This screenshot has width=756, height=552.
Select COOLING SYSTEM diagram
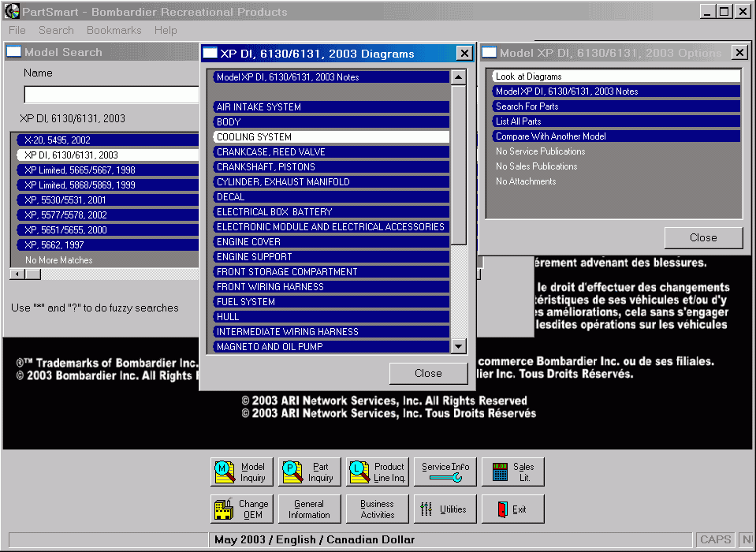pyautogui.click(x=331, y=137)
